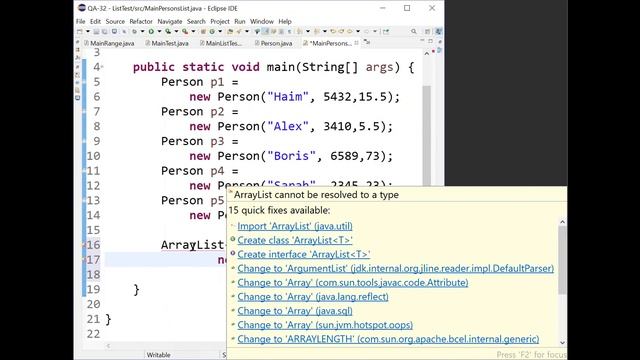The width and height of the screenshot is (640, 360).
Task: Select the Java perspective icon
Action: coord(438,31)
